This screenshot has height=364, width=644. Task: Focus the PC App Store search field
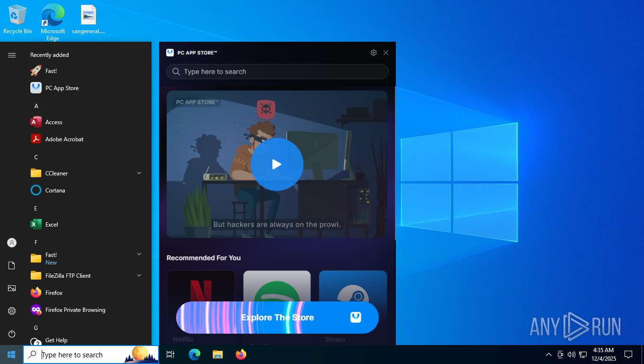(x=277, y=72)
